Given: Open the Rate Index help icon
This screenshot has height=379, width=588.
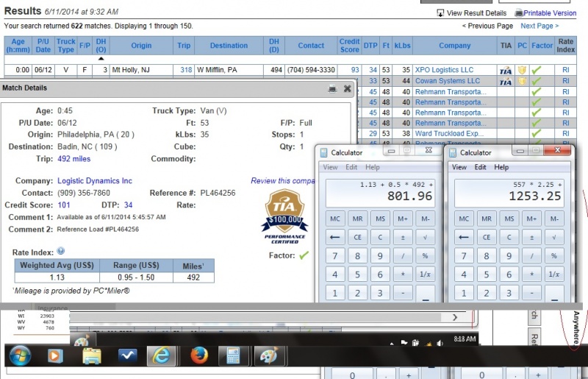Looking at the screenshot, I should click(61, 251).
